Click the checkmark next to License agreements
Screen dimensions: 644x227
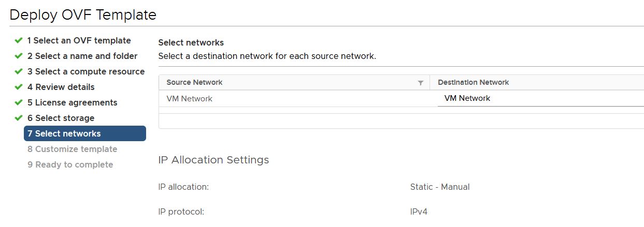[19, 102]
